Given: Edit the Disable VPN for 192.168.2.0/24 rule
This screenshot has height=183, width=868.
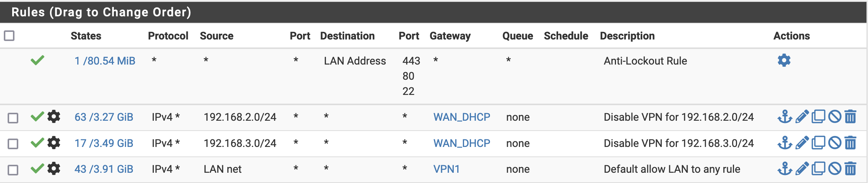Looking at the screenshot, I should [x=802, y=117].
